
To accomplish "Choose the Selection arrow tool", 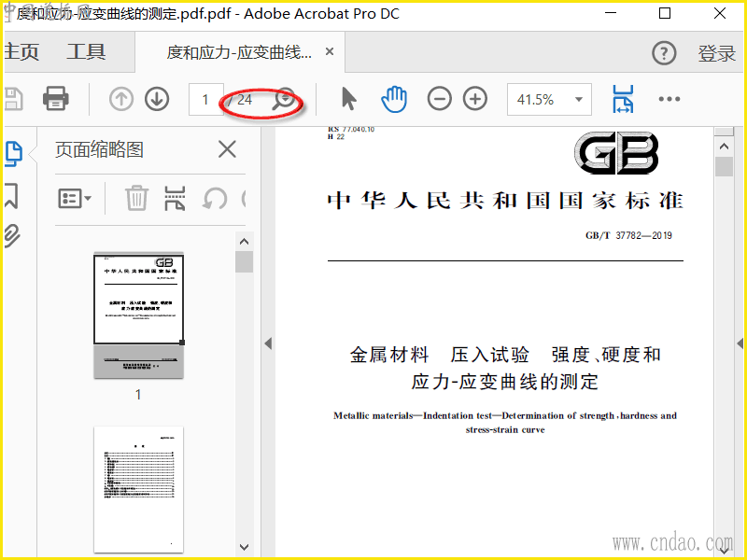I will [348, 99].
